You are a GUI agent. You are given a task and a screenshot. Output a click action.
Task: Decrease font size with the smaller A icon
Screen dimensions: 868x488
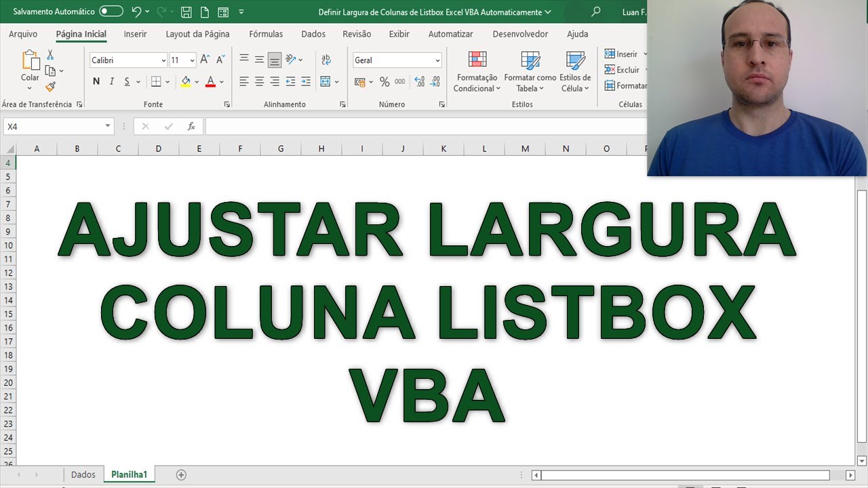[x=220, y=60]
